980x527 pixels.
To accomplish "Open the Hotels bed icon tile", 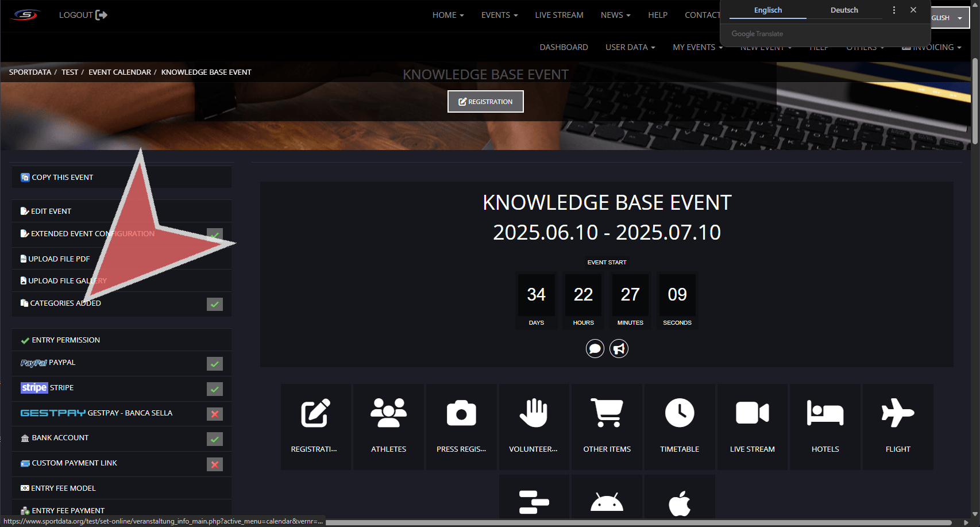I will point(825,413).
